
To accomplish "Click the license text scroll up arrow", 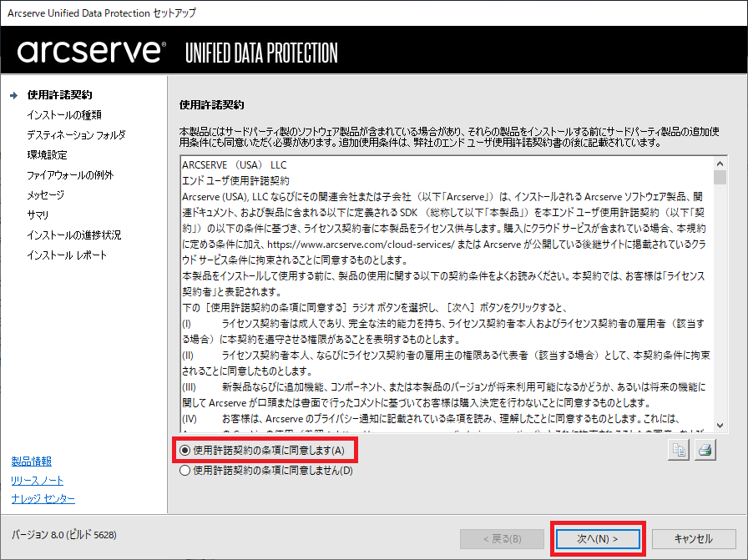I will tap(720, 164).
